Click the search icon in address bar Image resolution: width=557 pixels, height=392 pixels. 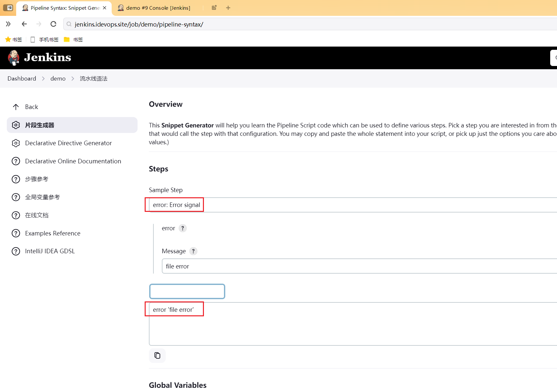coord(69,24)
